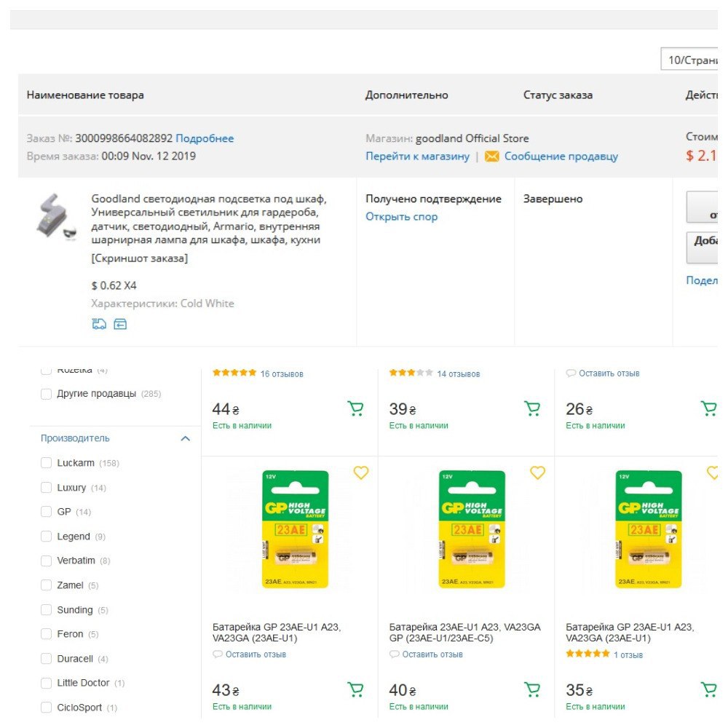Check the Другие продавцы seller filter
Screen dimensions: 728x728
[47, 394]
